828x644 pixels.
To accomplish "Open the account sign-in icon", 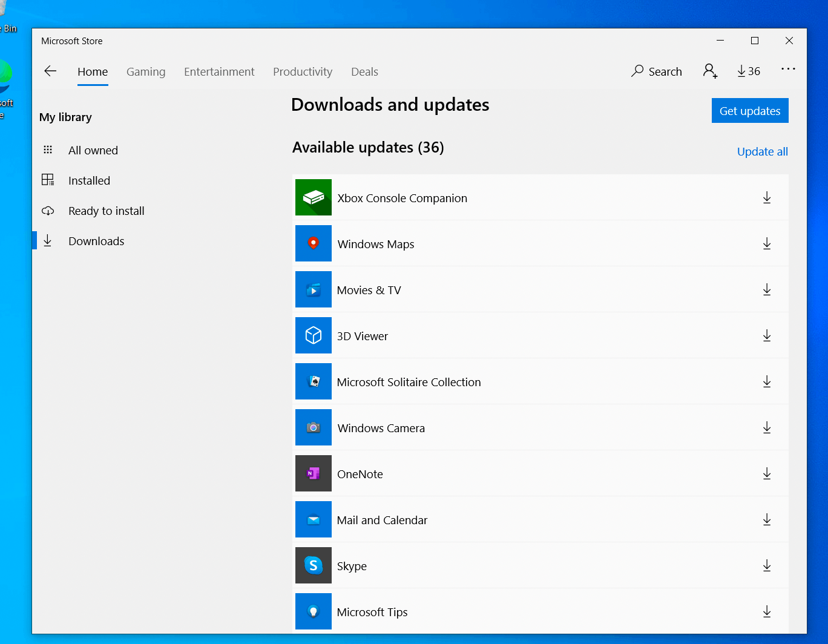I will 710,71.
